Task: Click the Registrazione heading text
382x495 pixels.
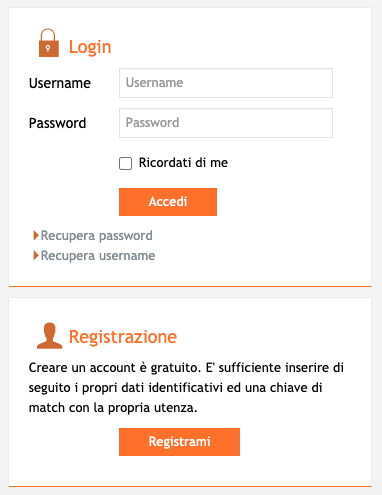Action: click(x=123, y=337)
